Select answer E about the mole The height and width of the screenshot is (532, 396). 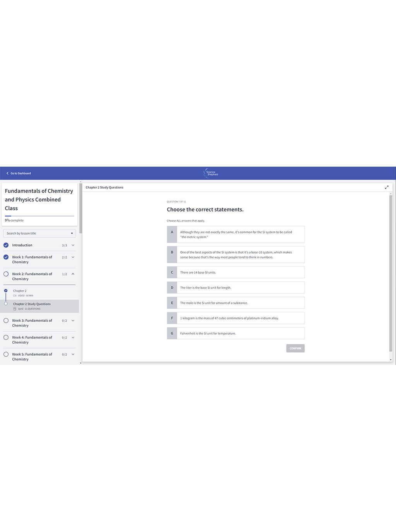click(x=236, y=303)
